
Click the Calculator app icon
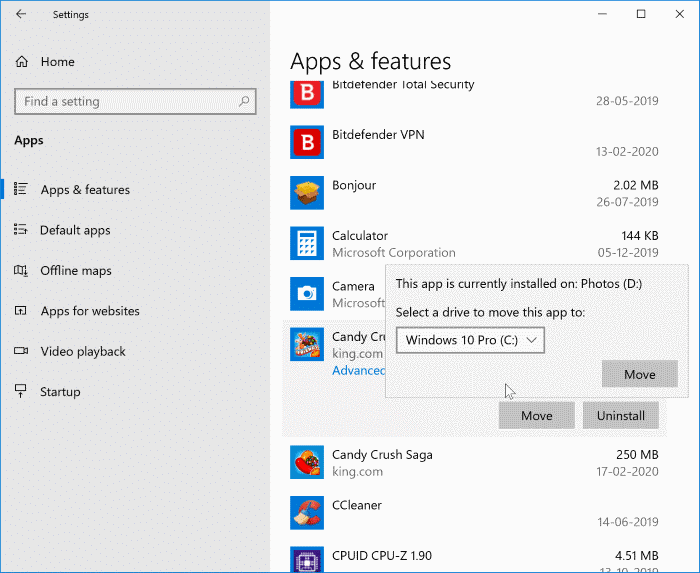tap(307, 243)
